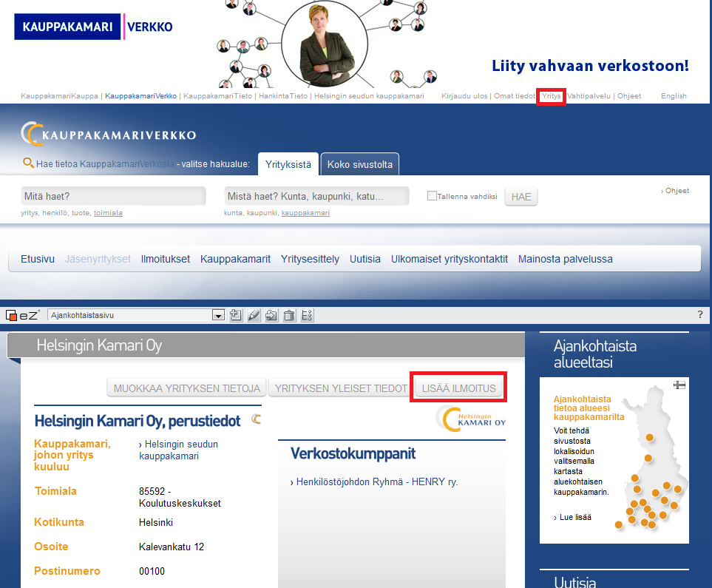712x588 pixels.
Task: Click the YRITYKSEN YLEISET TIEDOT button
Action: tap(341, 388)
